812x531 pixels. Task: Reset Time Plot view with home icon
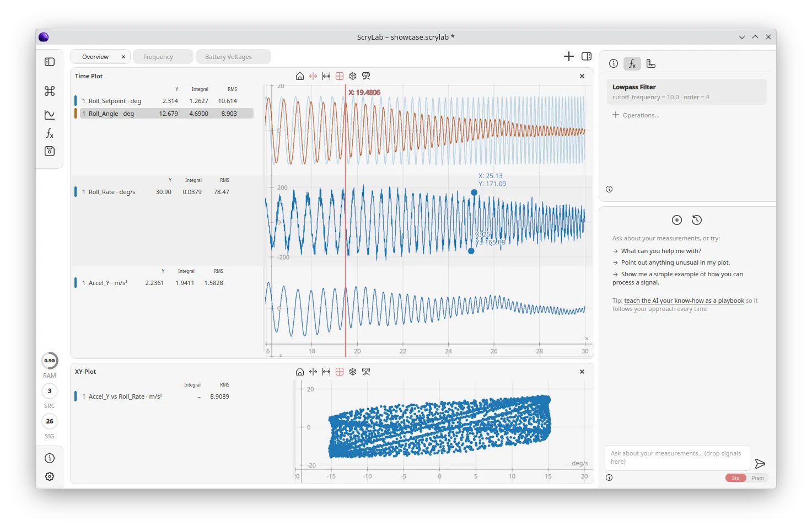(300, 76)
